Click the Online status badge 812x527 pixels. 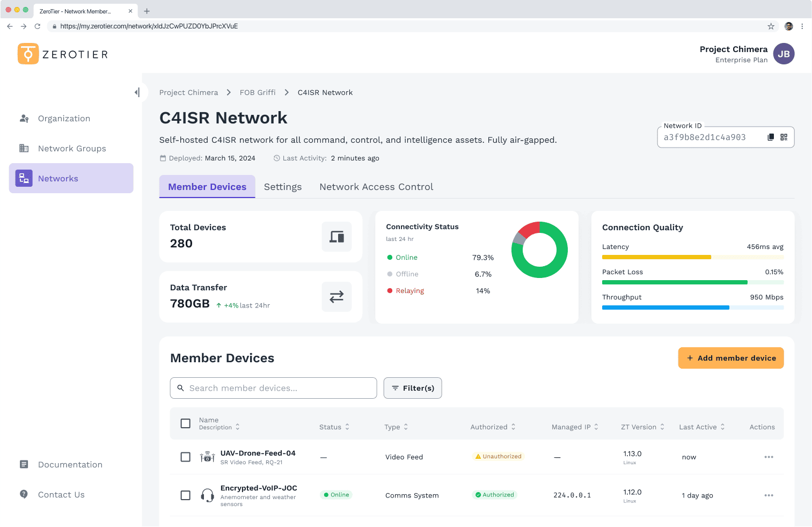tap(336, 495)
